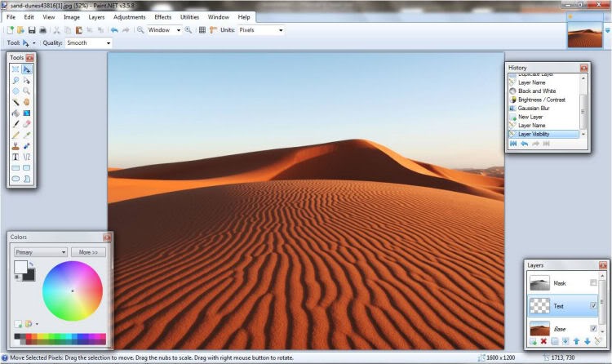The height and width of the screenshot is (364, 612).
Task: Click the sand dunes image thumbnail
Action: tap(585, 35)
